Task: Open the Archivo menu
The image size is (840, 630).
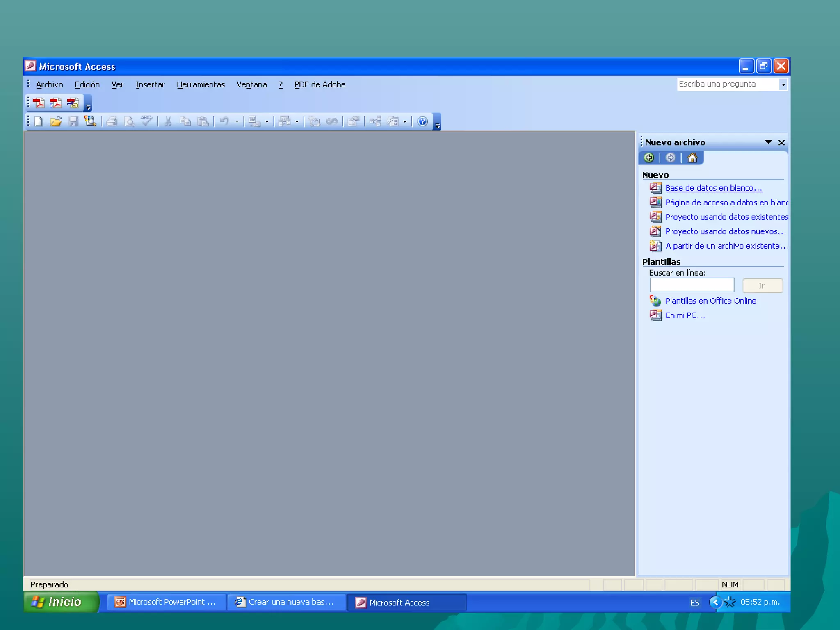Action: 49,84
